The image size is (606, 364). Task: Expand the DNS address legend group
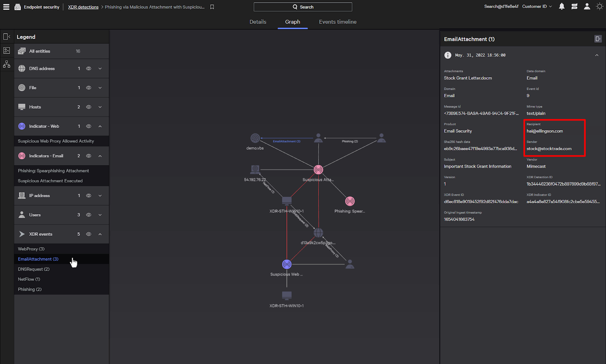[100, 68]
